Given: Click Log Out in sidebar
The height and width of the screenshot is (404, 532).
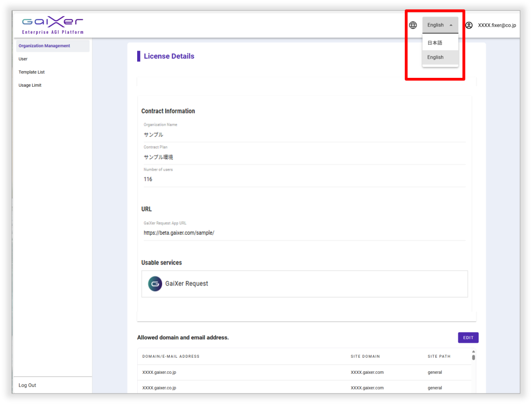Looking at the screenshot, I should [x=28, y=385].
